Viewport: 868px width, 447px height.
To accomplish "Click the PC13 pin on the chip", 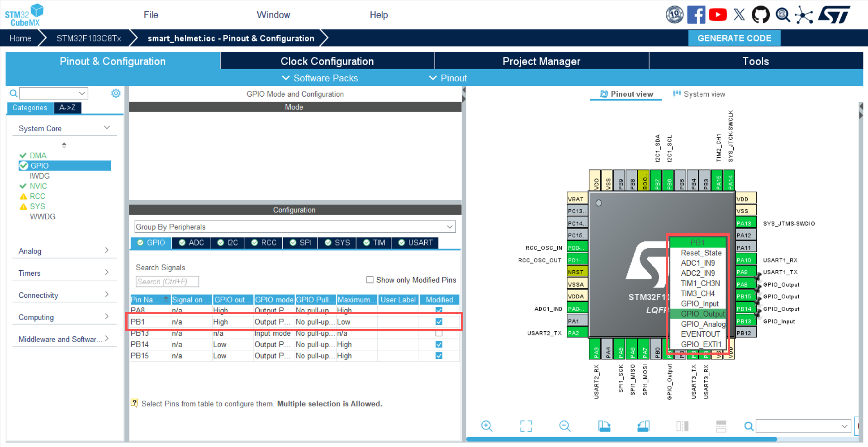I will click(577, 211).
